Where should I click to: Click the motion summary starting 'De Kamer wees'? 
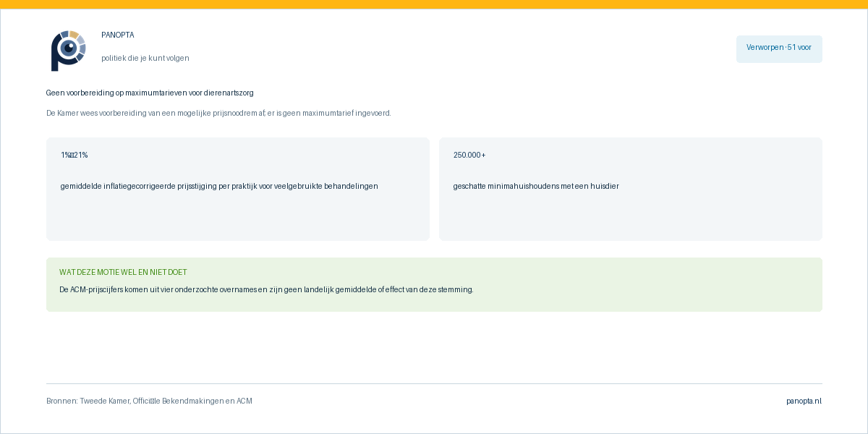[x=218, y=113]
